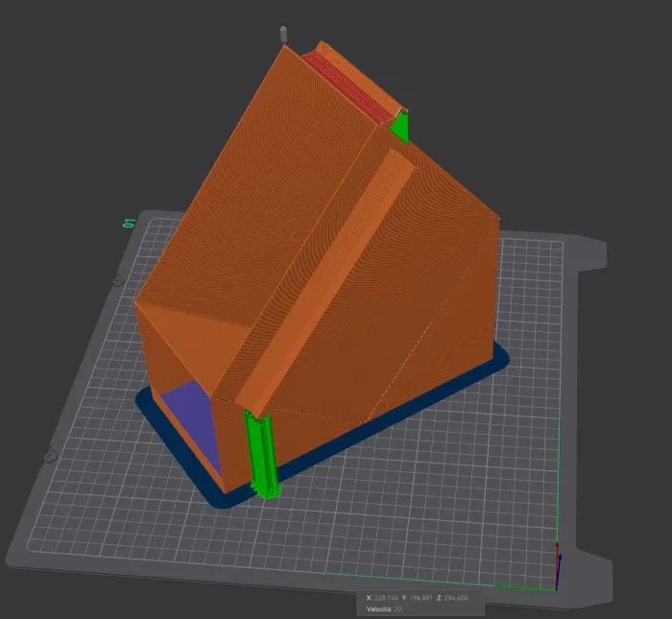Select the small green support near model top
Screen dimensions: 672x619
coord(400,128)
